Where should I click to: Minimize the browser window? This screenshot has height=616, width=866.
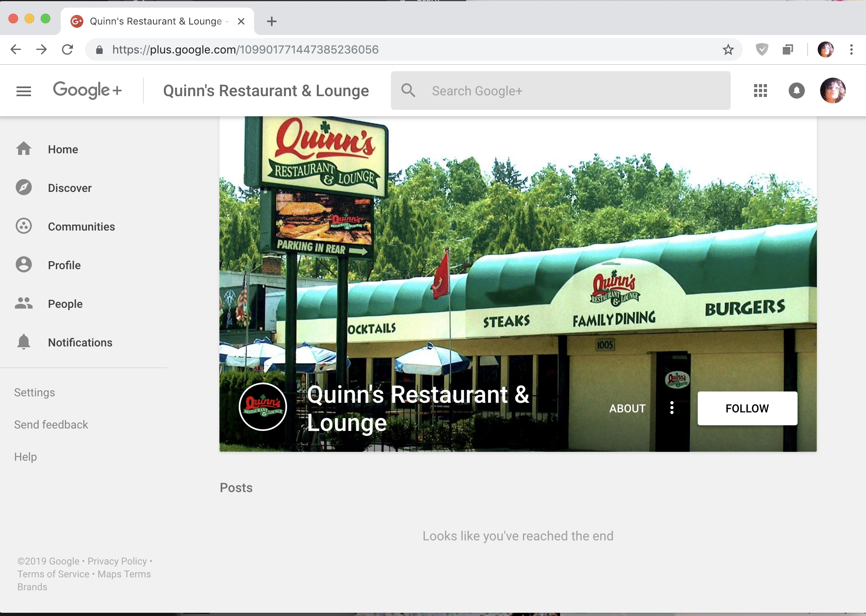[x=29, y=19]
